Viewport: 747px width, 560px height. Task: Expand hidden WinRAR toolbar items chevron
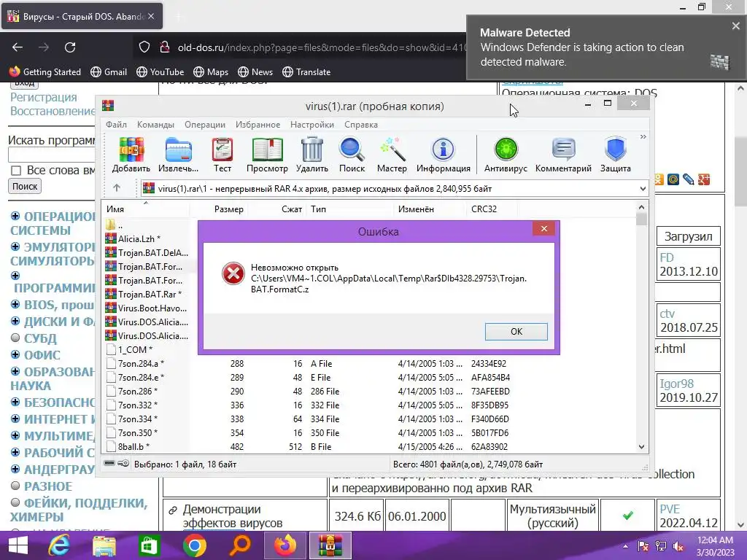coord(643,136)
